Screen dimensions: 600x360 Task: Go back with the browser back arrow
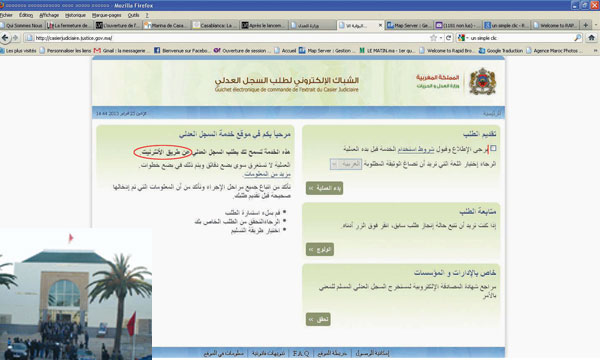pyautogui.click(x=5, y=37)
